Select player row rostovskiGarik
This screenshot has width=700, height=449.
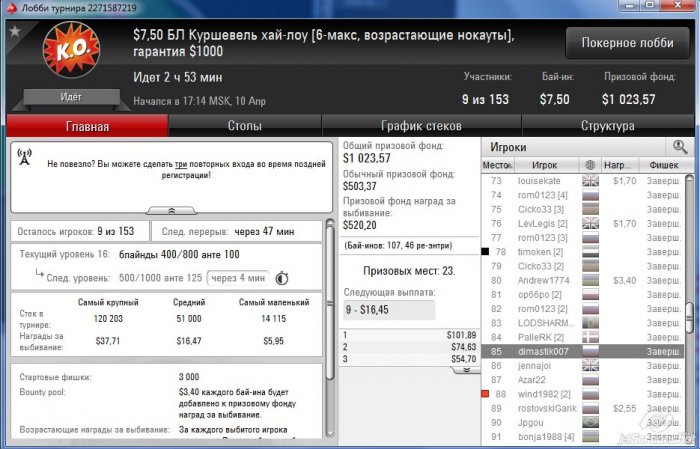[582, 408]
